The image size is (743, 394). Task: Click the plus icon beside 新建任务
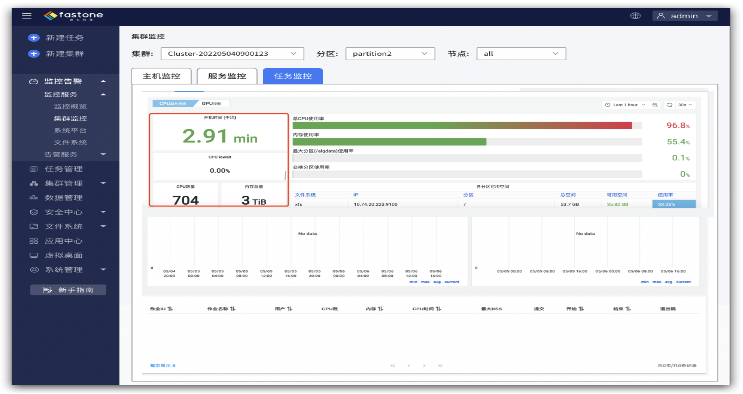tap(34, 37)
